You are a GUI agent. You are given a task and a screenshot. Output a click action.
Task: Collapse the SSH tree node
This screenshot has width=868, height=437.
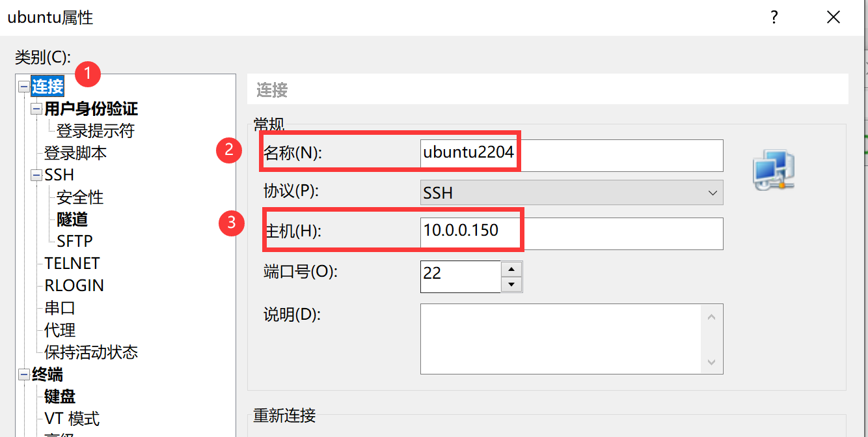click(36, 175)
